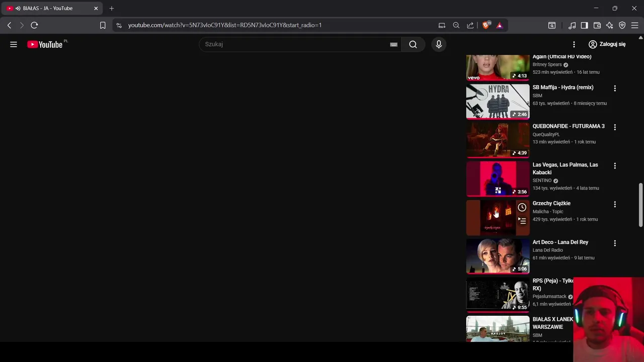Open YouTube settings three-dot menu in header

tap(574, 44)
